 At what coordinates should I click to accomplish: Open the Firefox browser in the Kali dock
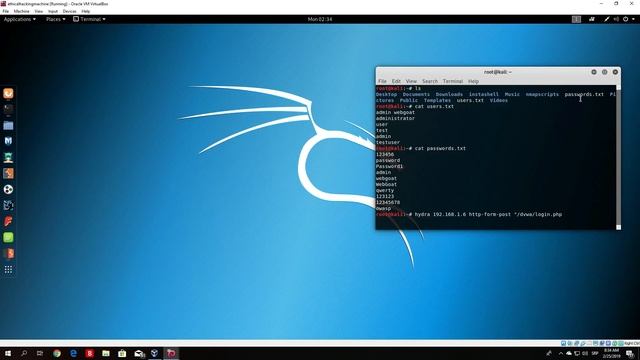pyautogui.click(x=8, y=93)
